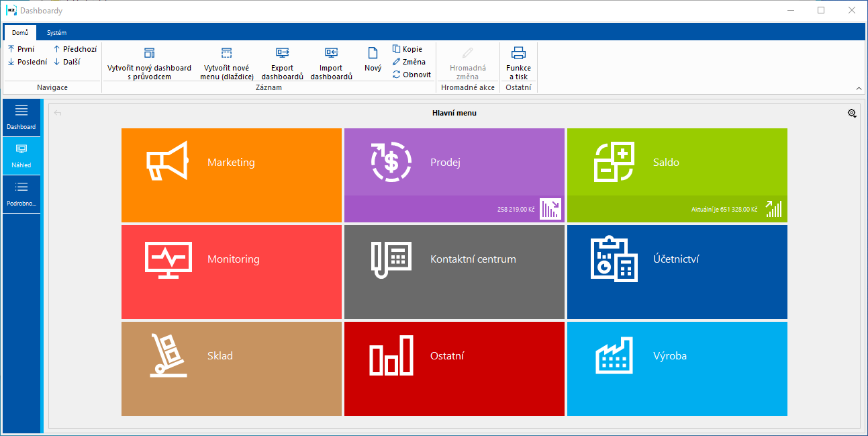Click the plus-minus icon on Saldo

point(614,162)
